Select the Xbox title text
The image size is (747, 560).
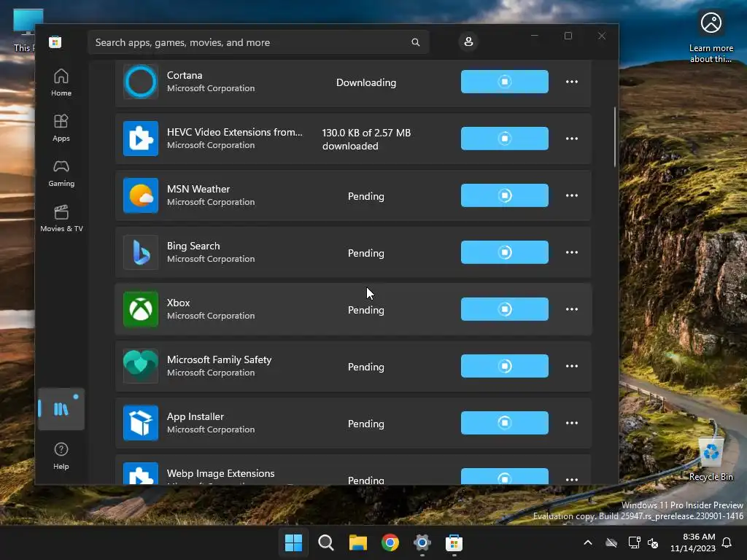[178, 303]
